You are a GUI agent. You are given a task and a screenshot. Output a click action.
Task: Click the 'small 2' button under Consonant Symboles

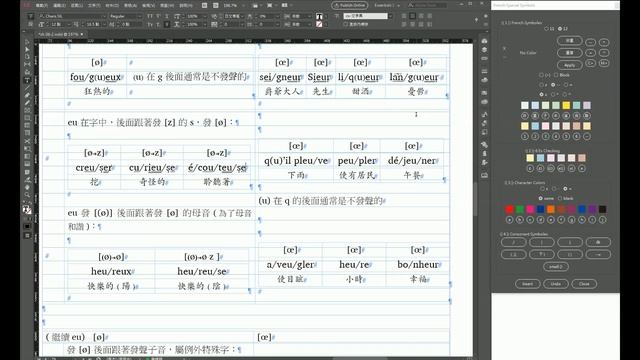click(556, 267)
